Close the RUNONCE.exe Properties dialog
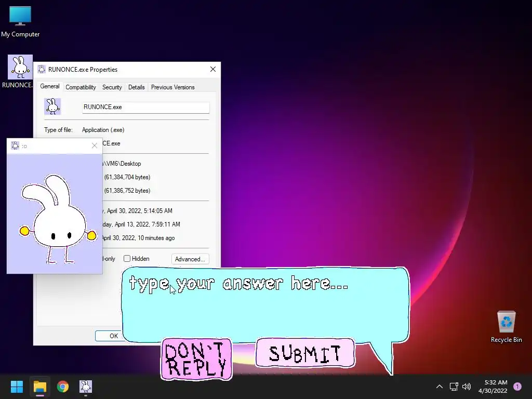532x399 pixels. point(212,69)
